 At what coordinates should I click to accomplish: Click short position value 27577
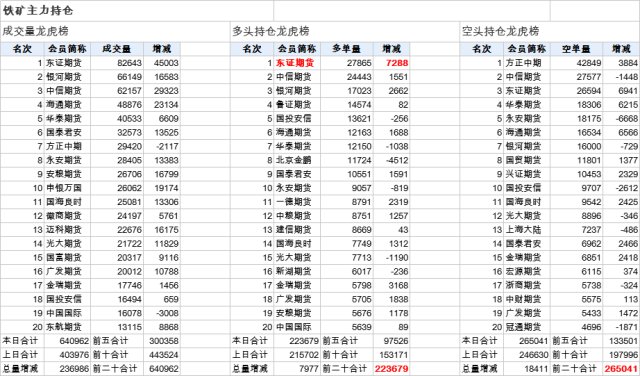(x=589, y=77)
